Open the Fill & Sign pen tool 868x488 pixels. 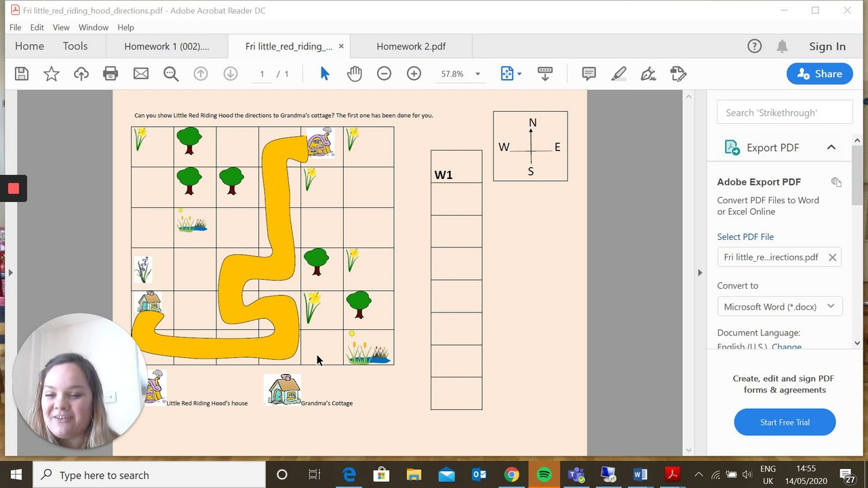point(648,74)
